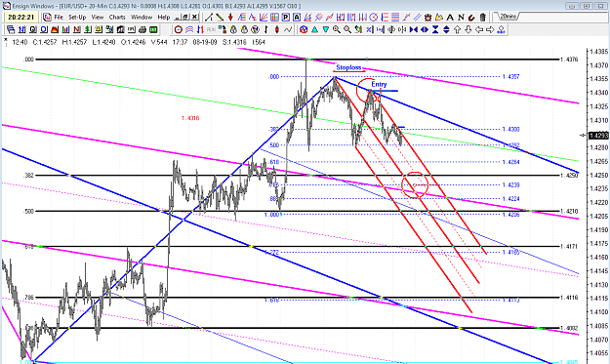
Task: Click the 1.4116 price level label
Action: 569,298
